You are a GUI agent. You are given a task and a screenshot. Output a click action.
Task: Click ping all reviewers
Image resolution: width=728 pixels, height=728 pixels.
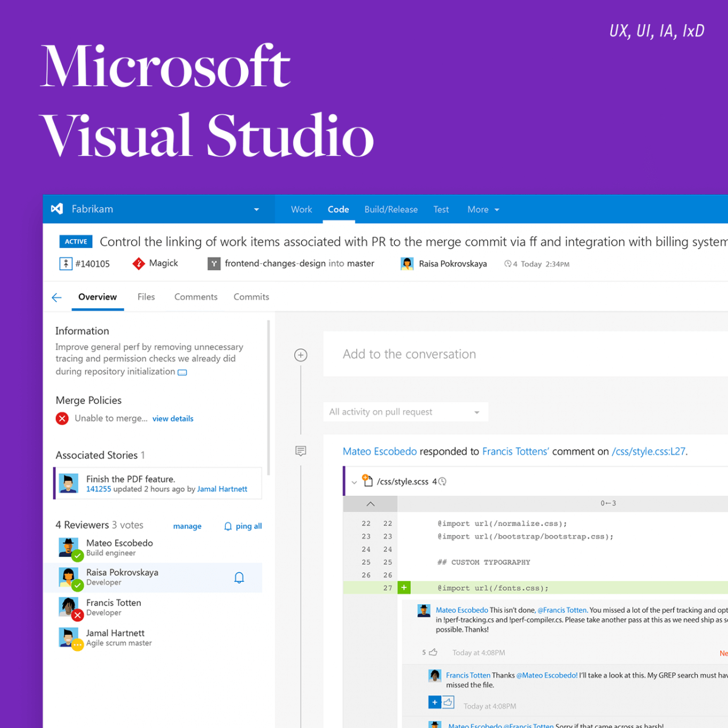tap(243, 526)
